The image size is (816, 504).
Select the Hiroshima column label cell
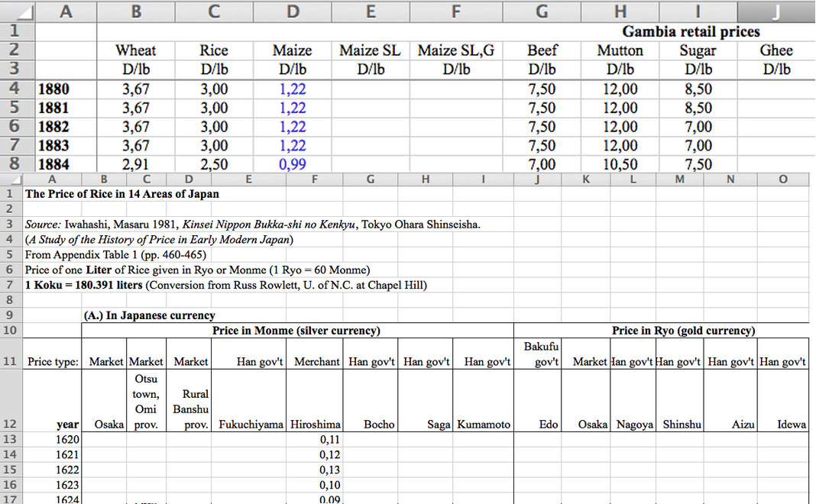coord(315,424)
